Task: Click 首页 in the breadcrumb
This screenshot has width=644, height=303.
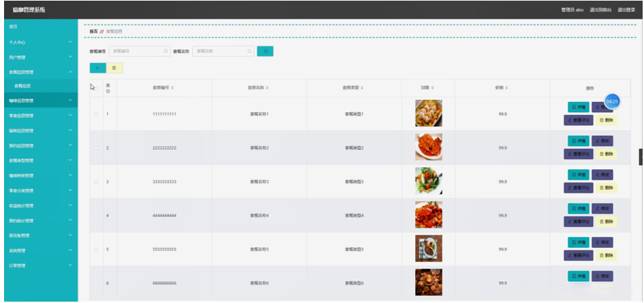Action: tap(94, 31)
